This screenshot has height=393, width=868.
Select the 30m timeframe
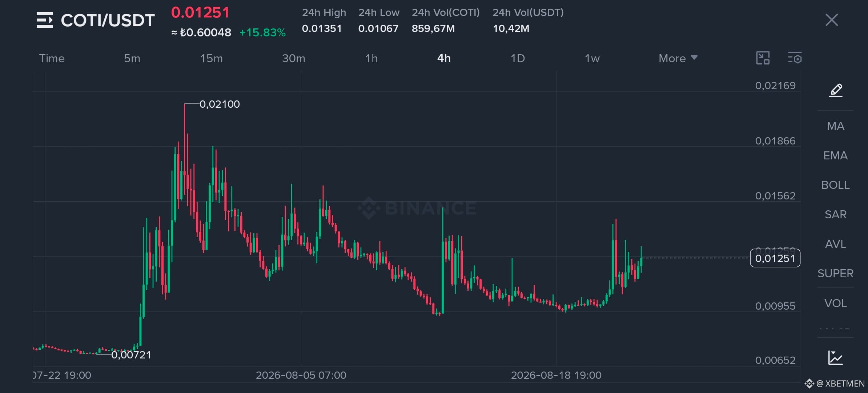click(x=294, y=58)
